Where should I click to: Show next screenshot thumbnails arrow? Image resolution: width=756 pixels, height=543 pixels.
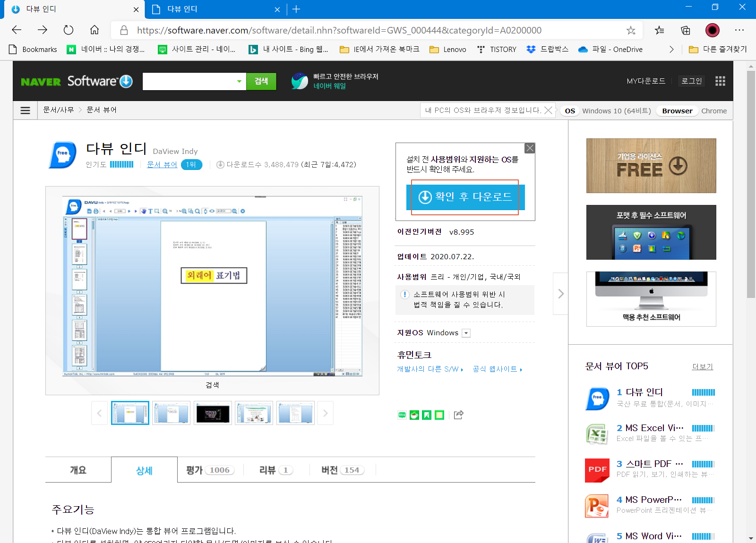325,413
